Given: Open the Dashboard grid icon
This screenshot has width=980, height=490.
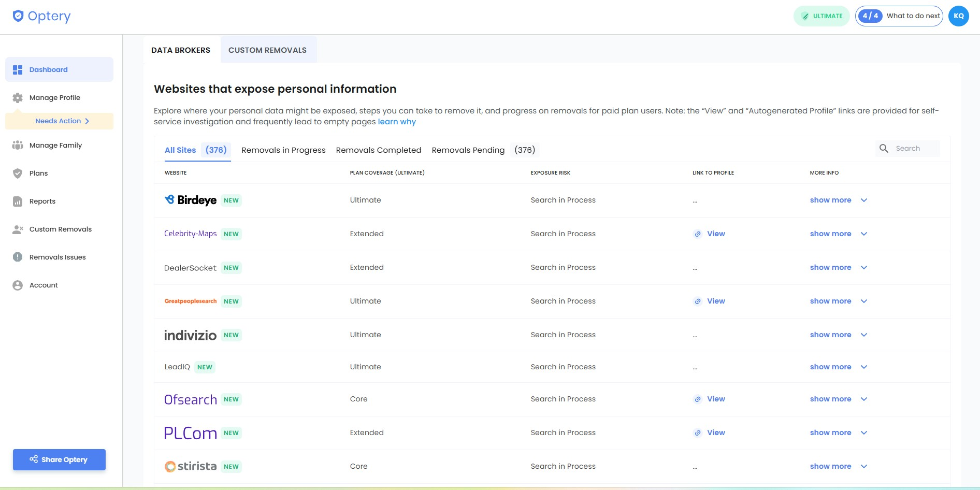Looking at the screenshot, I should click(x=18, y=70).
